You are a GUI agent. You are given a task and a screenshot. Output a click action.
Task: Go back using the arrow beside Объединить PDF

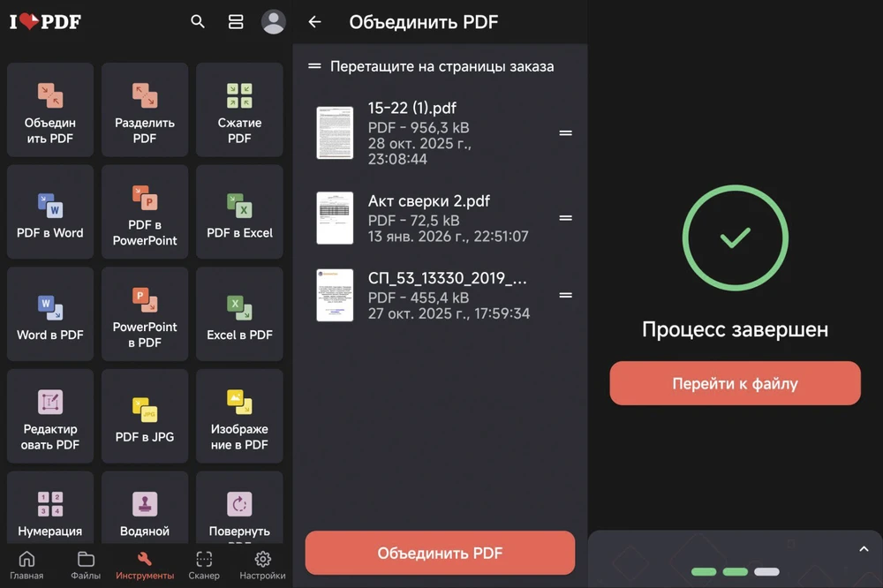(x=314, y=22)
